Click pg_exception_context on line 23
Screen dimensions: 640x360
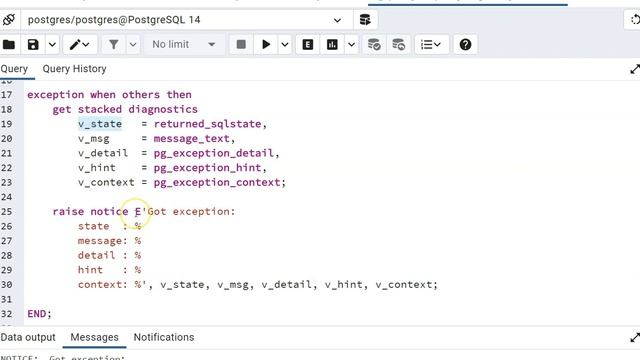point(217,182)
